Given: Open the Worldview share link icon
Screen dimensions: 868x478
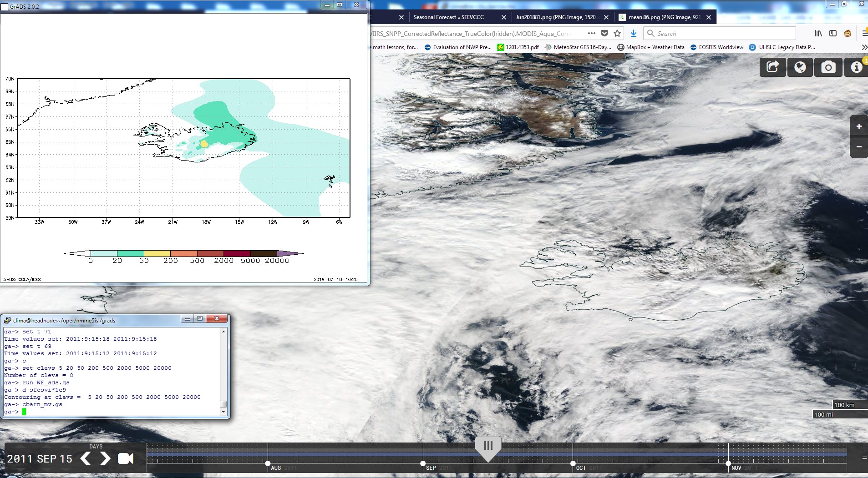Looking at the screenshot, I should pyautogui.click(x=772, y=67).
